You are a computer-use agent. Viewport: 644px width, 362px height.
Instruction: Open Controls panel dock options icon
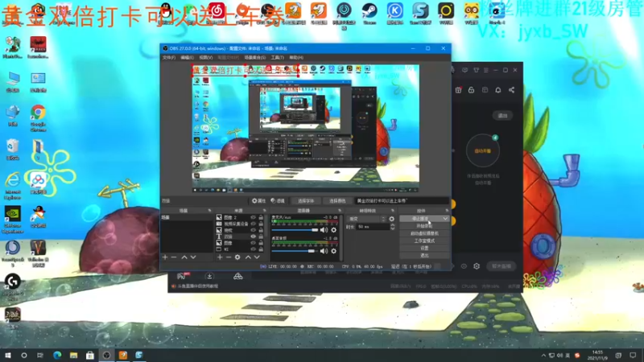(x=447, y=211)
